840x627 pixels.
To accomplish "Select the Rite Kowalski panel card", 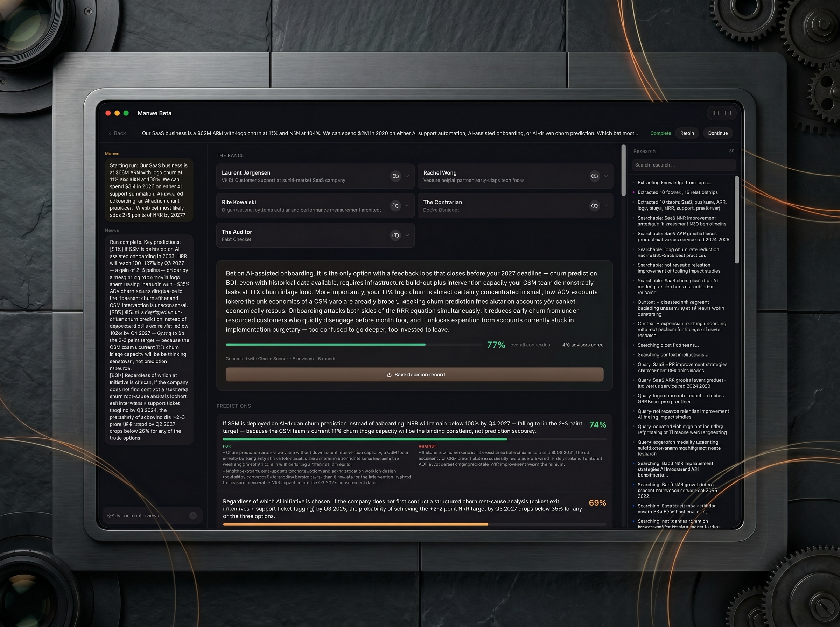I will [315, 206].
